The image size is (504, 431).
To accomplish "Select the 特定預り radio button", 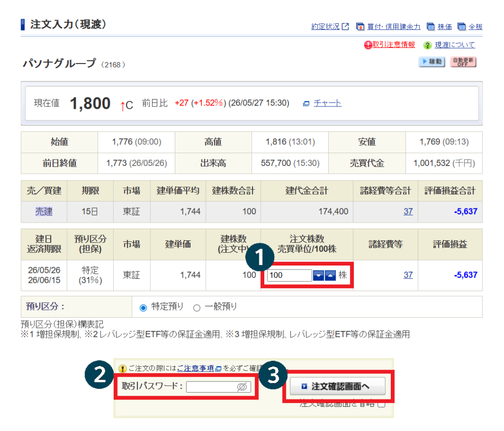I will coord(143,308).
